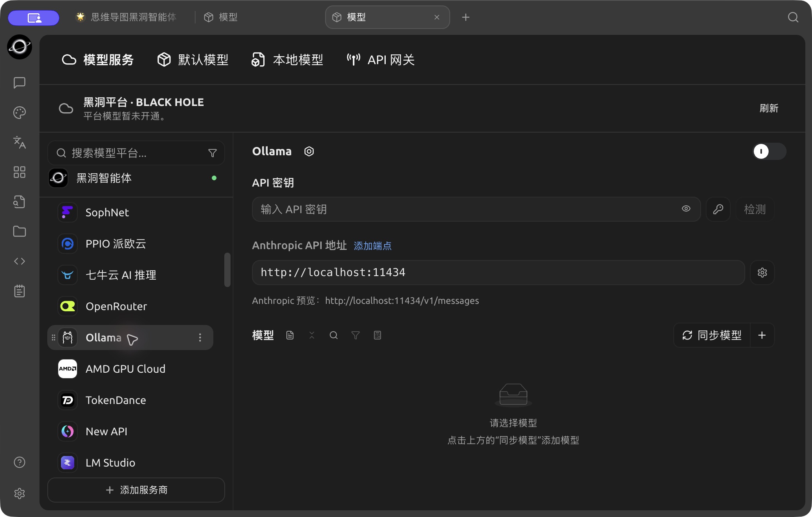Click the key icon next to API key field
The width and height of the screenshot is (812, 517).
tap(718, 209)
